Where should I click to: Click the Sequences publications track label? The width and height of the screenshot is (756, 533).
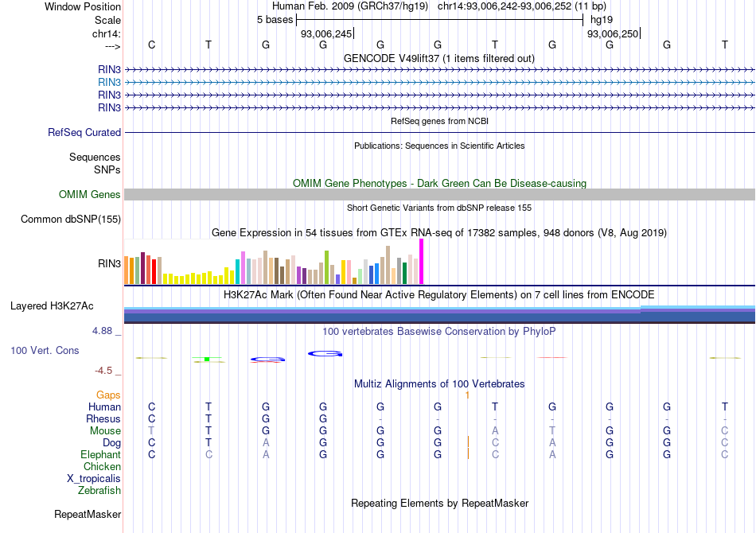pyautogui.click(x=95, y=157)
